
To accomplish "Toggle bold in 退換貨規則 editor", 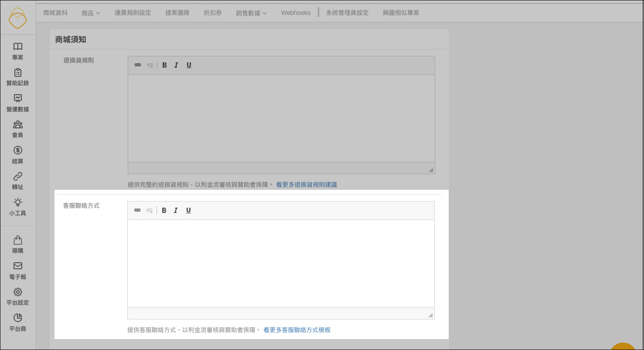I will click(164, 65).
